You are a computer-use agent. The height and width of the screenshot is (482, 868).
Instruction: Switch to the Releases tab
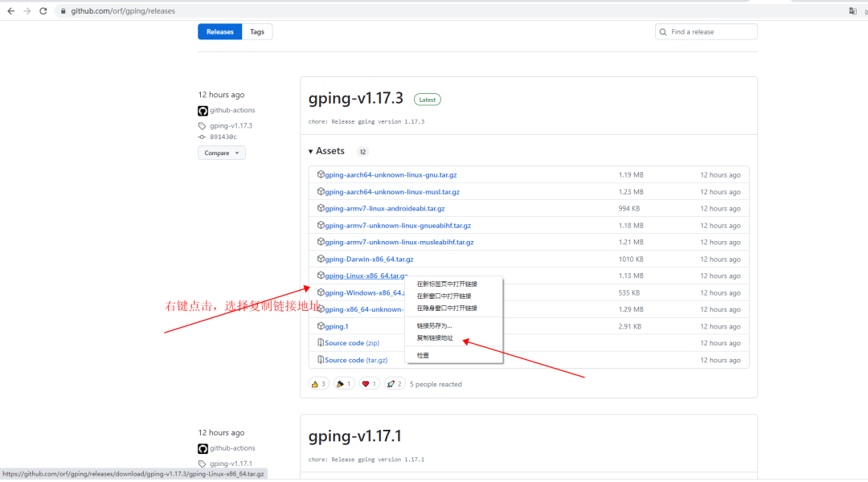coord(219,31)
